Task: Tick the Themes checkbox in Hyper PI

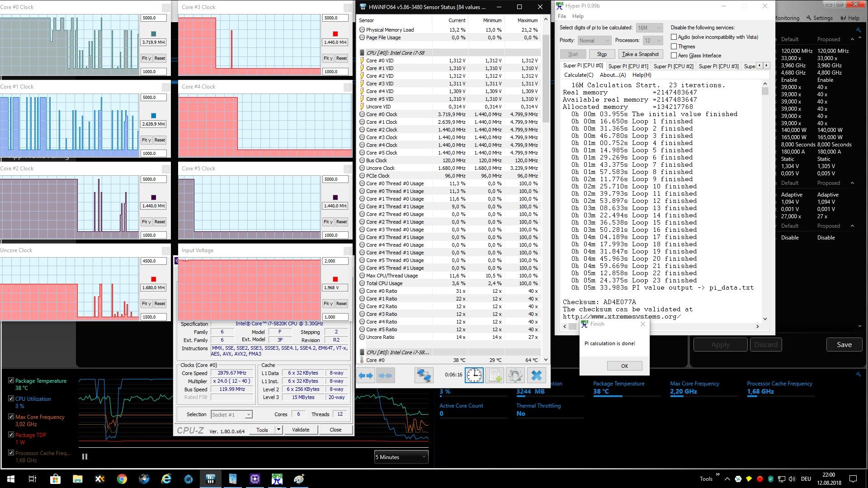Action: (x=674, y=47)
